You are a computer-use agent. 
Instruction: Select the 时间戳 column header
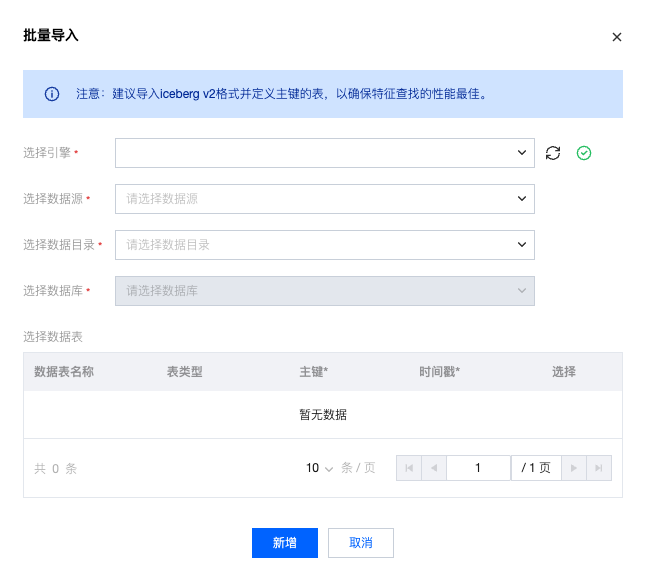[x=439, y=372]
